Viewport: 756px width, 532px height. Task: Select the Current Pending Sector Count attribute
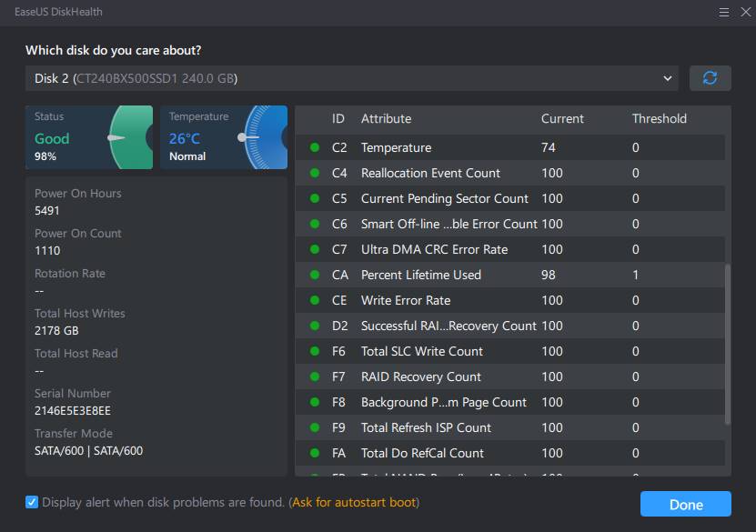click(445, 198)
